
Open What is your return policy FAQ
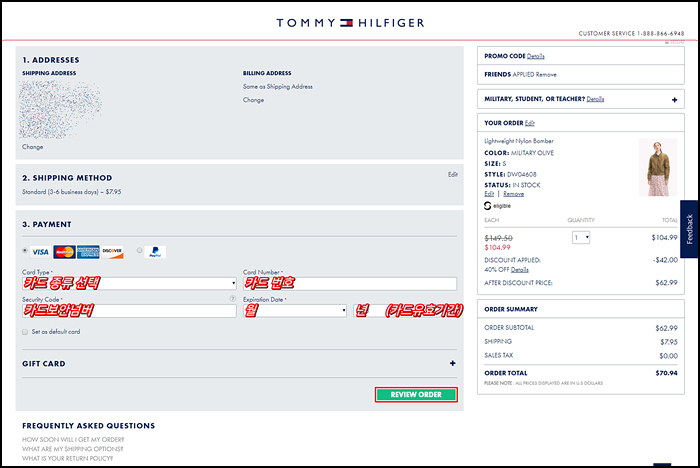pos(67,458)
